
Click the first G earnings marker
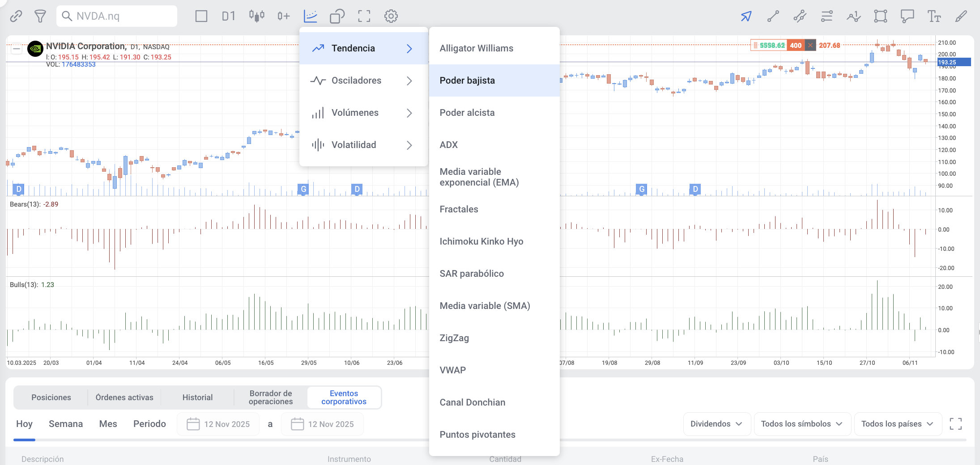pos(303,189)
